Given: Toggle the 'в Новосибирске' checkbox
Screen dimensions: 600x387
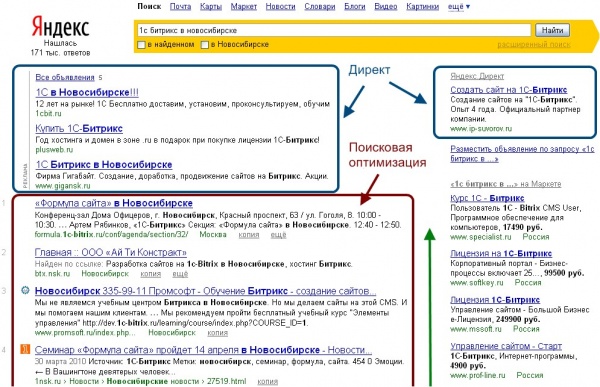Looking at the screenshot, I should (x=205, y=45).
